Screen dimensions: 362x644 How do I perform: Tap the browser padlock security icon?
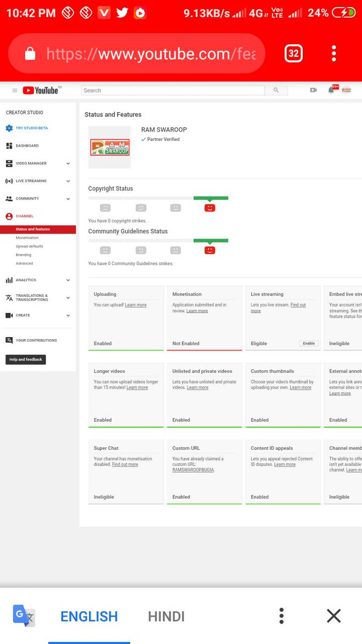pyautogui.click(x=30, y=54)
